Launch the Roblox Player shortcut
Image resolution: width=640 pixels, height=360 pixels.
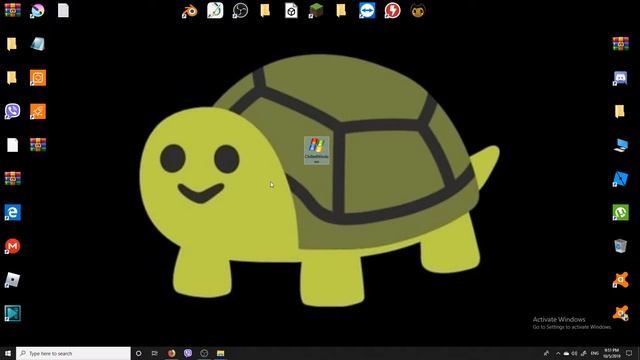coord(13,280)
